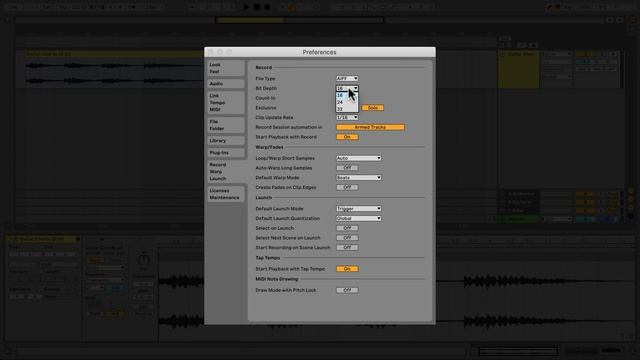Screen dimensions: 640x360
Task: Click the 'File Type' label
Action: pyautogui.click(x=265, y=78)
